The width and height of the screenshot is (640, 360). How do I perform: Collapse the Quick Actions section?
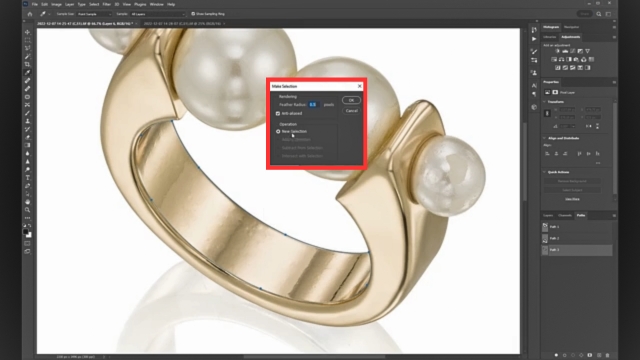click(x=544, y=172)
